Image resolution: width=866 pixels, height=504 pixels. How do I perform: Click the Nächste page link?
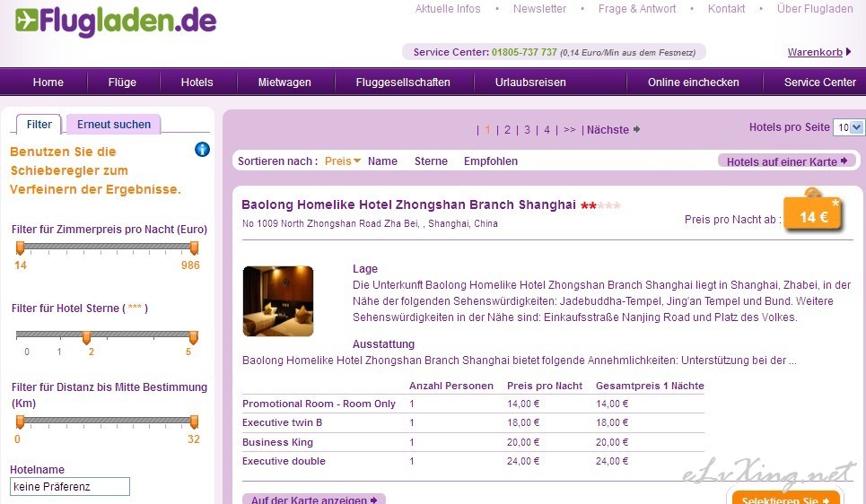[613, 130]
